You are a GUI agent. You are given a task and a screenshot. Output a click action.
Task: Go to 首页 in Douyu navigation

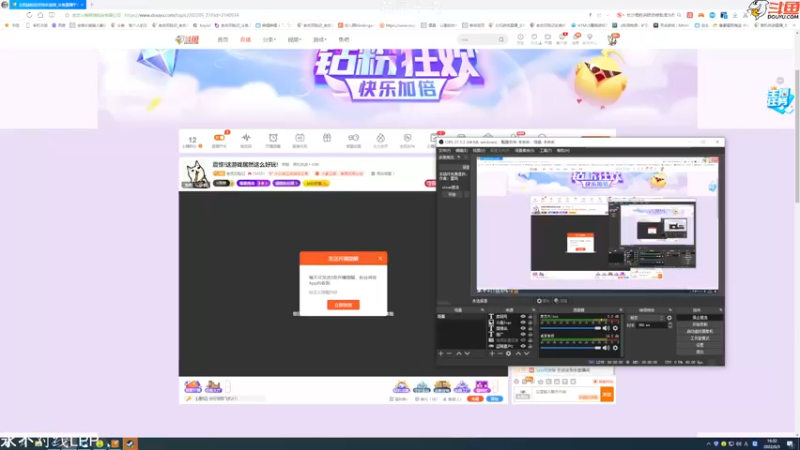(222, 39)
